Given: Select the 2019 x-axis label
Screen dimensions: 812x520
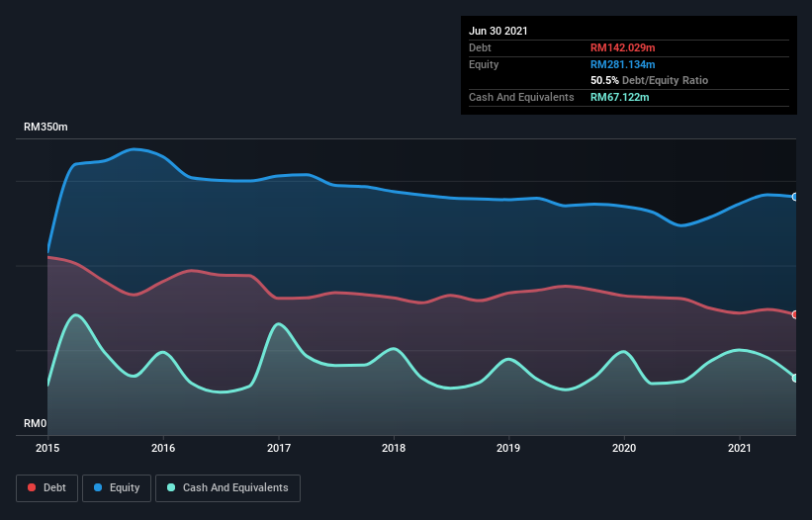Looking at the screenshot, I should (x=508, y=448).
